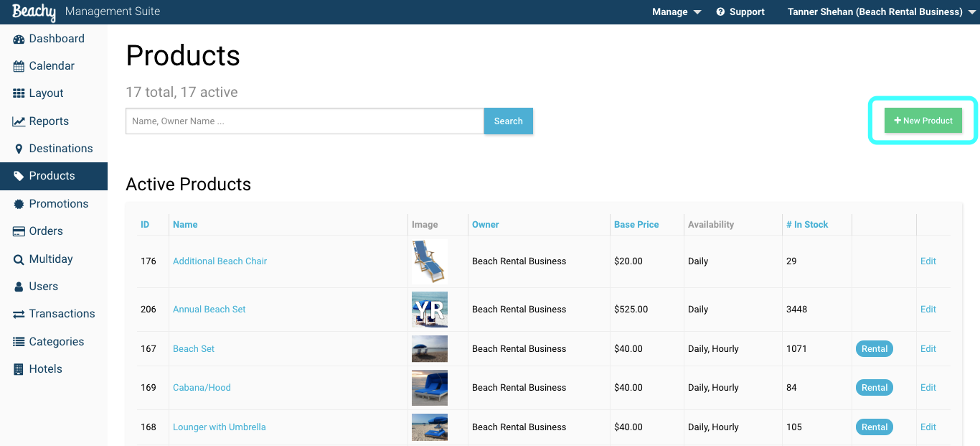Click the Multiday magnifier icon

tap(19, 259)
